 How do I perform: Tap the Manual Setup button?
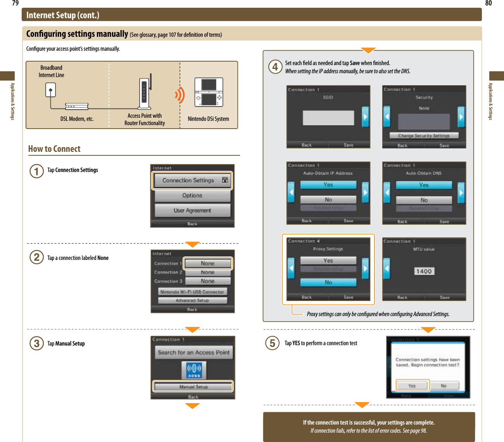pyautogui.click(x=193, y=387)
